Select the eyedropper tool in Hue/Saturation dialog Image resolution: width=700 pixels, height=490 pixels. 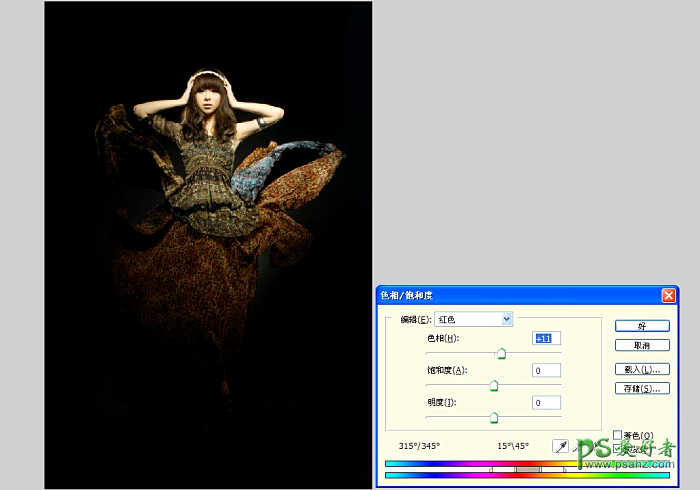point(560,446)
